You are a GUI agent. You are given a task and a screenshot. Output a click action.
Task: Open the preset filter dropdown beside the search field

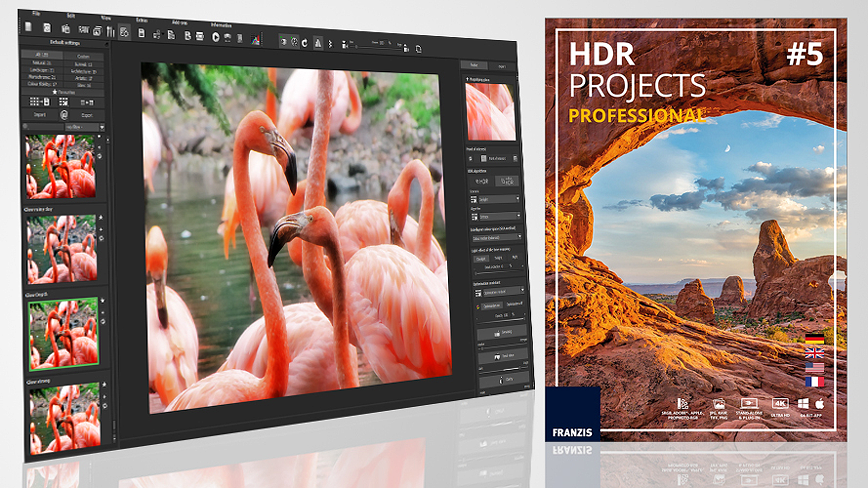click(86, 127)
